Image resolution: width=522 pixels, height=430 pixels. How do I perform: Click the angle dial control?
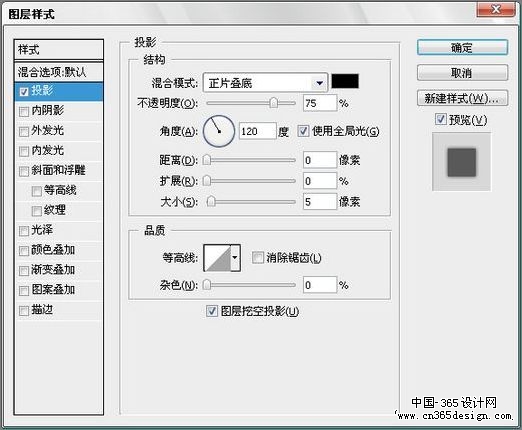pyautogui.click(x=219, y=131)
